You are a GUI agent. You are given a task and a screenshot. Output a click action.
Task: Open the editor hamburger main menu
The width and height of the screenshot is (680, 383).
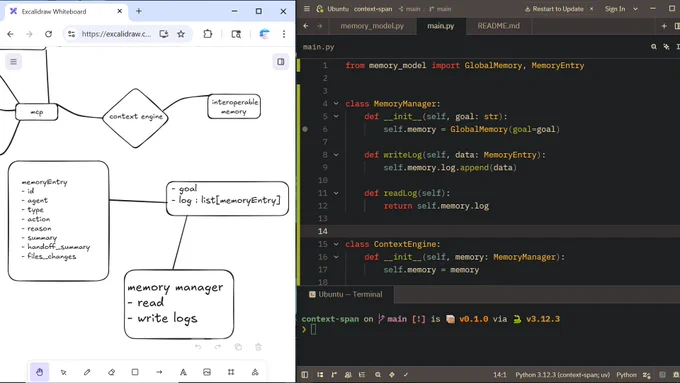pyautogui.click(x=307, y=9)
